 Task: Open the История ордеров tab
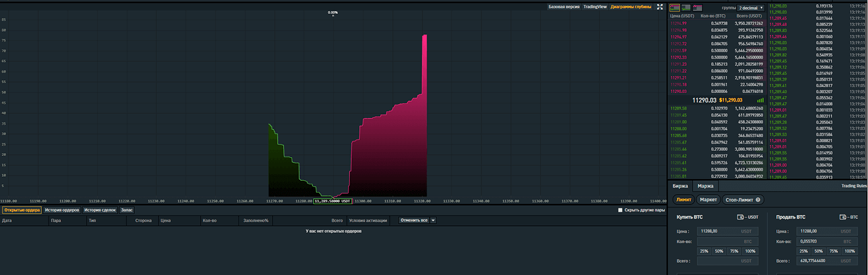(x=62, y=210)
